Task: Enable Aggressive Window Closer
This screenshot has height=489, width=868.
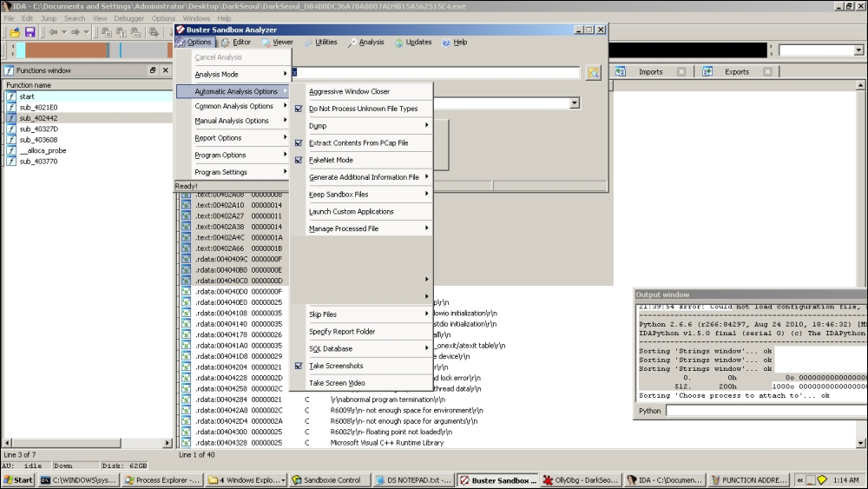Action: pos(361,91)
